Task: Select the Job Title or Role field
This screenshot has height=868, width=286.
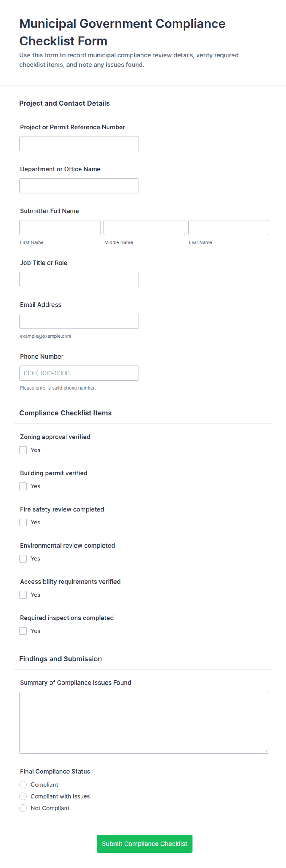Action: [79, 279]
